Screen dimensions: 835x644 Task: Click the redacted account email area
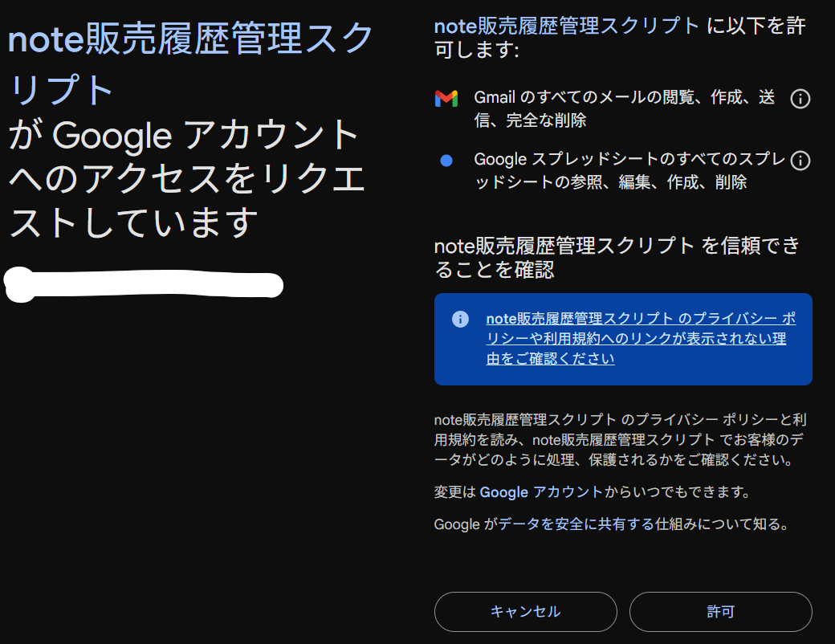pyautogui.click(x=145, y=284)
